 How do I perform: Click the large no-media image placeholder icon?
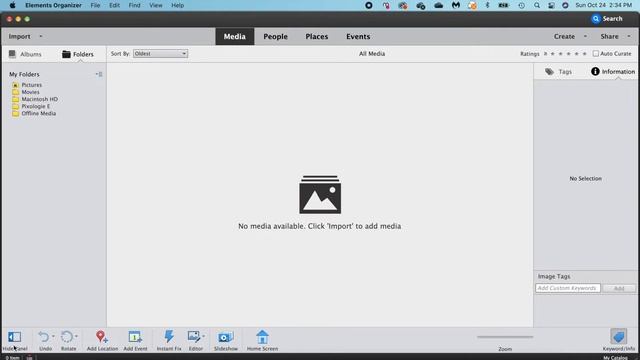[x=320, y=194]
